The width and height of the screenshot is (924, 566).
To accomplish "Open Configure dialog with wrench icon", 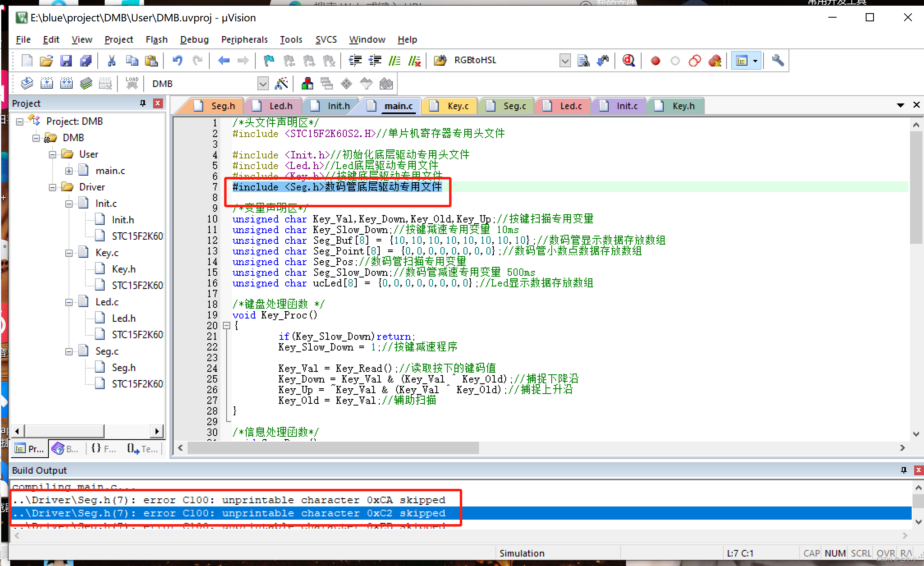I will [778, 60].
